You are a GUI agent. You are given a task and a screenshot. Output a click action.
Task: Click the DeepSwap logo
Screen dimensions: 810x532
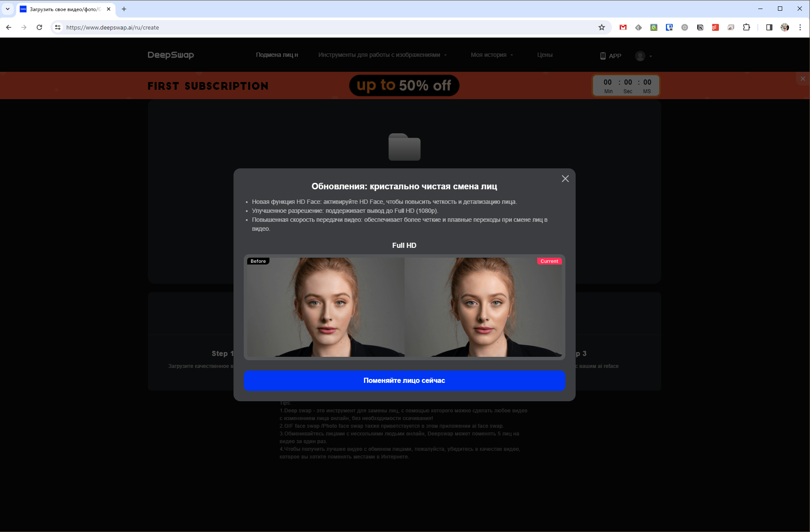tap(171, 55)
